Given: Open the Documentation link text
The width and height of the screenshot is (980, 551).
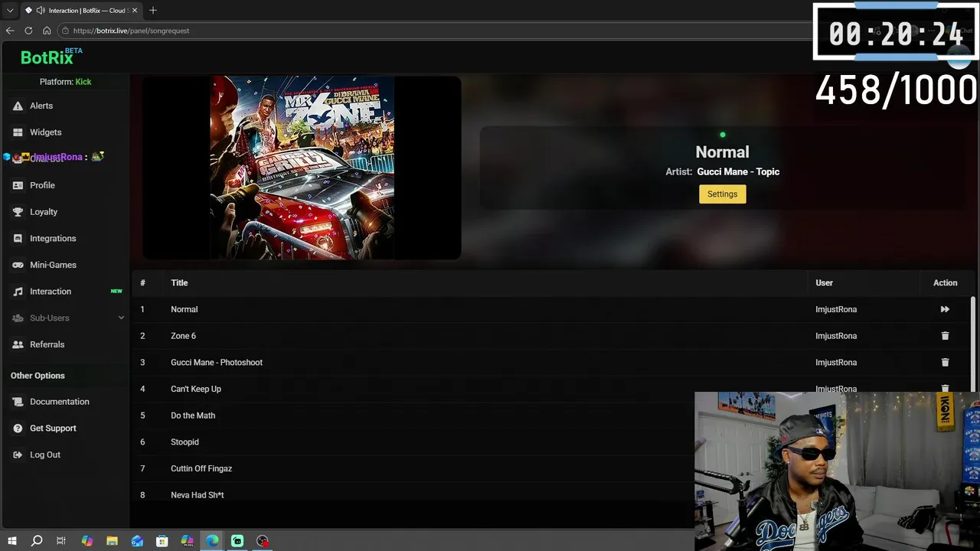Looking at the screenshot, I should [x=60, y=402].
